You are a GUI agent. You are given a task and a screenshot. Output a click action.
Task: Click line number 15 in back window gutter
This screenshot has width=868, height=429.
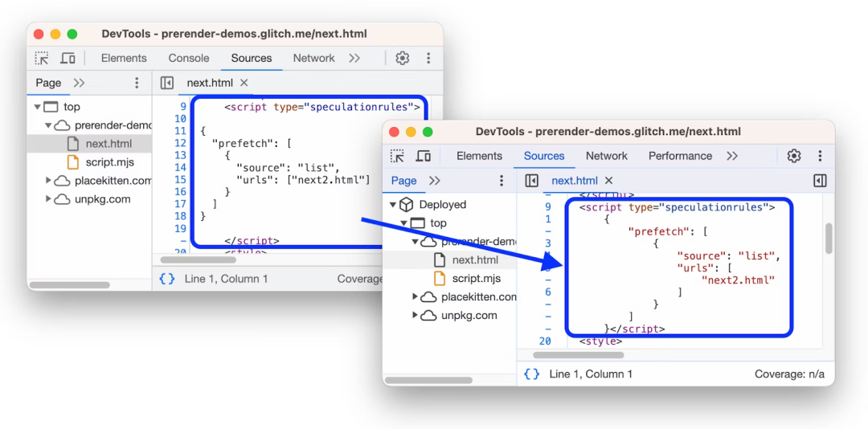180,179
